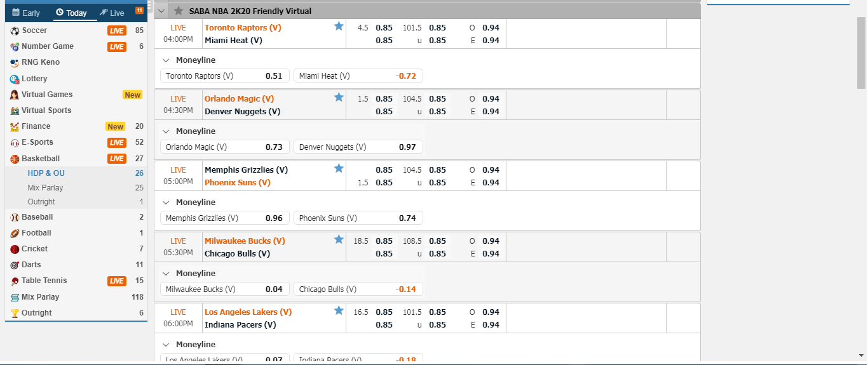Favorite the SABA NBA 2K20 league star
This screenshot has width=868, height=365.
[x=179, y=11]
